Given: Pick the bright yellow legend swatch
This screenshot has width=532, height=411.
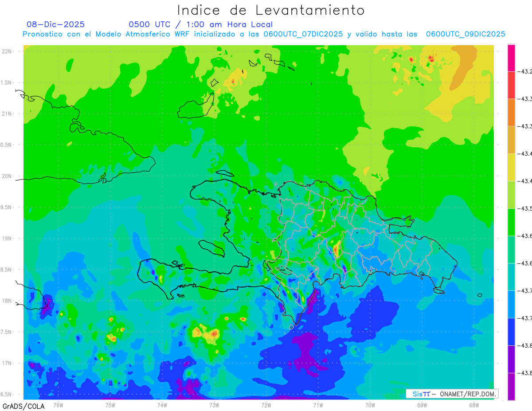Looking at the screenshot, I should pos(511,167).
